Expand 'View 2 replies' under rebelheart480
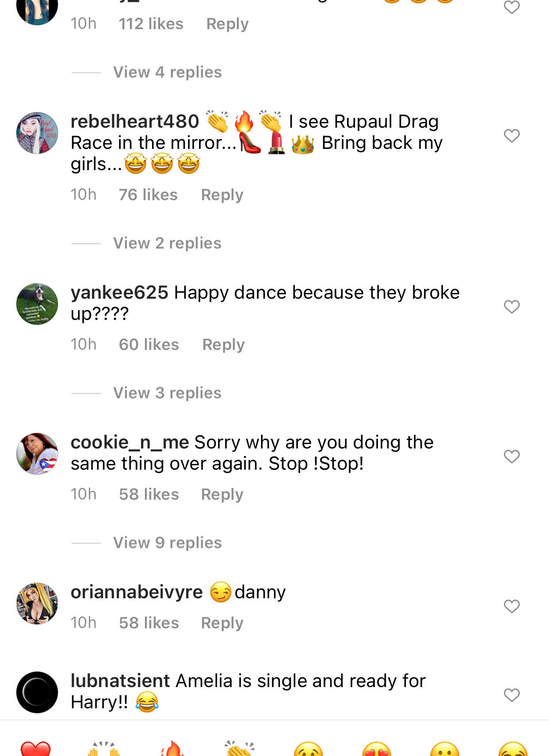 coord(167,243)
